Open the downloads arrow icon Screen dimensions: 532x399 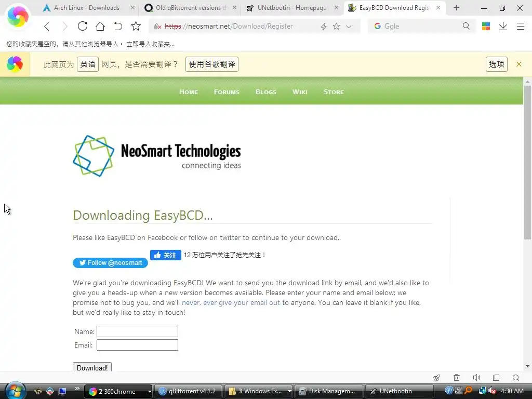tap(503, 26)
